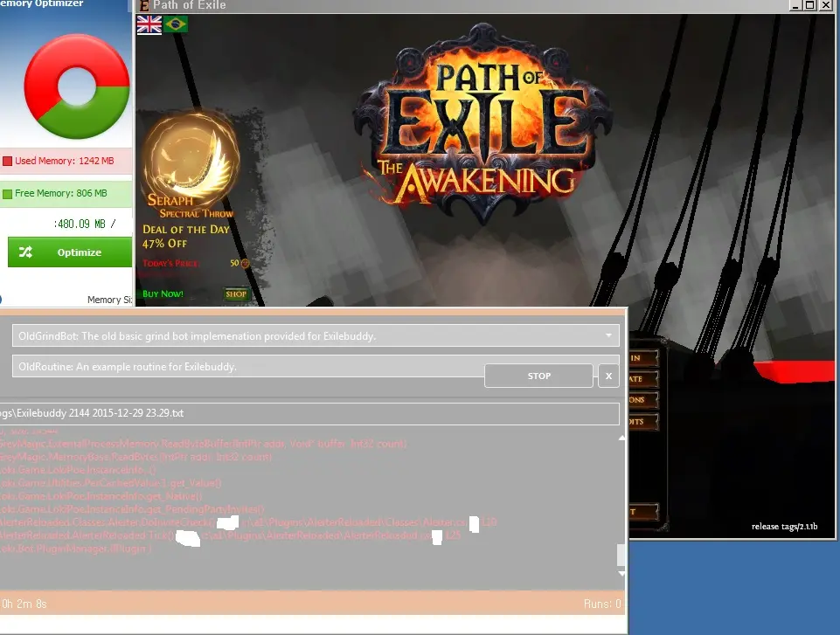Click the Path of Exile title bar icon
The width and height of the screenshot is (840, 635).
143,5
